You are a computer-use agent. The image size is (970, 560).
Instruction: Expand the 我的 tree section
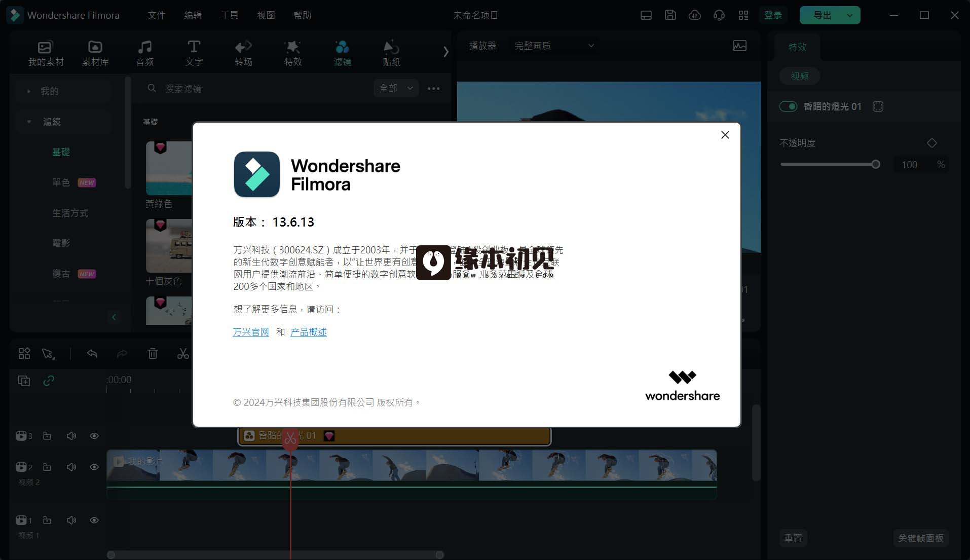29,91
